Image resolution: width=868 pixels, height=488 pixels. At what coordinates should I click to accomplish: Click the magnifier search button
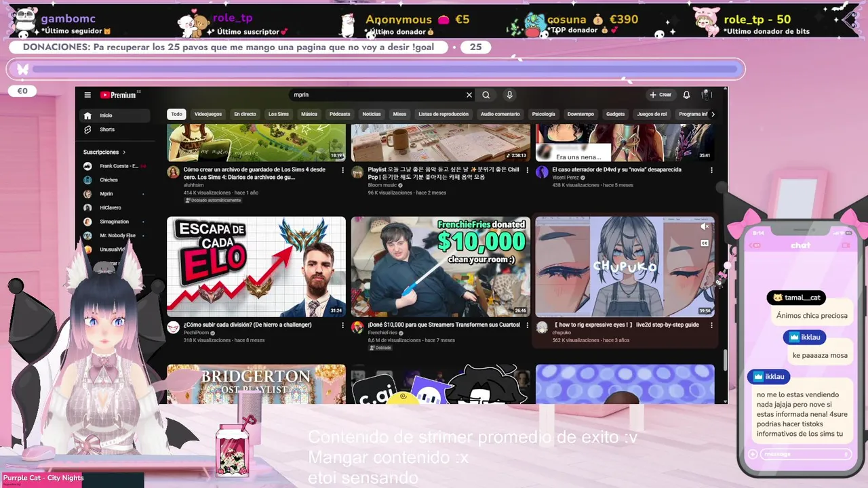[486, 95]
